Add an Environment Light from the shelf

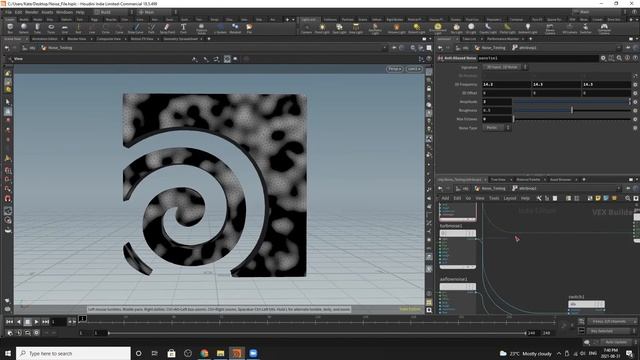(x=438, y=28)
